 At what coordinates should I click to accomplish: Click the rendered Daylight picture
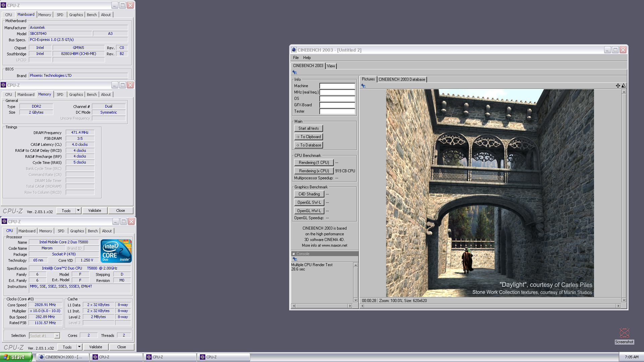tap(490, 193)
